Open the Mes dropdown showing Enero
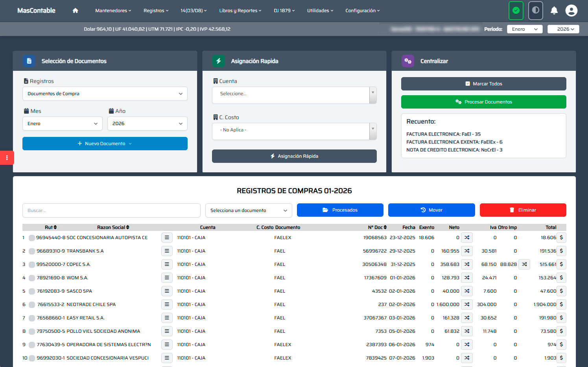 click(63, 124)
